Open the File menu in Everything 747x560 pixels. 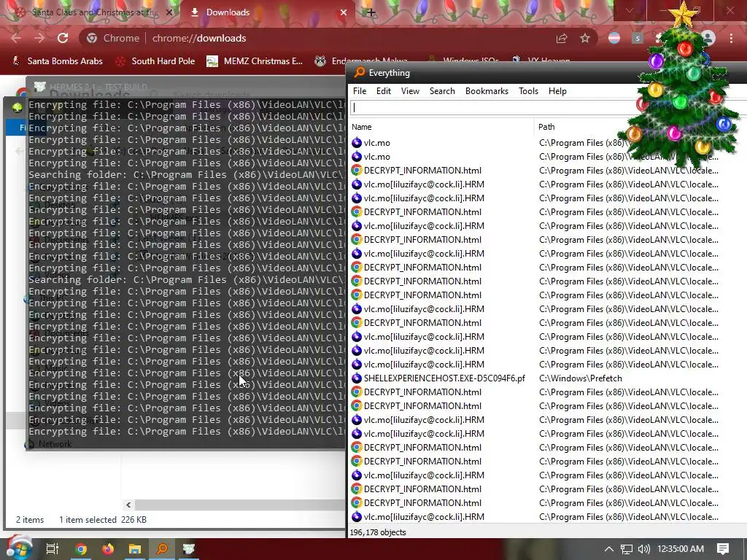click(x=360, y=91)
